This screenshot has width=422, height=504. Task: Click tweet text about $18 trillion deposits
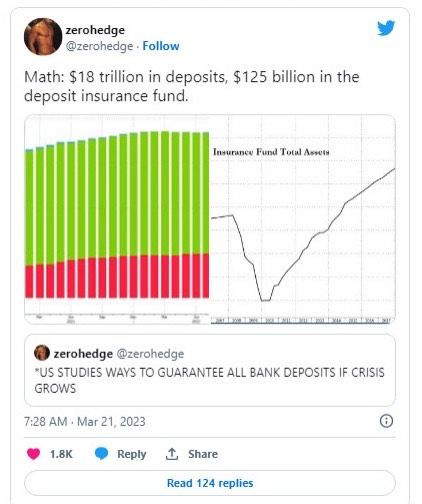pyautogui.click(x=192, y=86)
